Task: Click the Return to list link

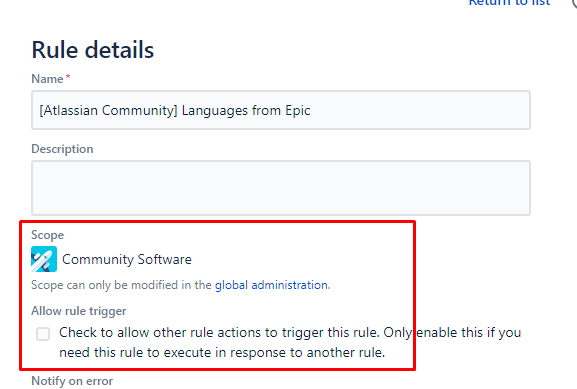Action: (509, 2)
